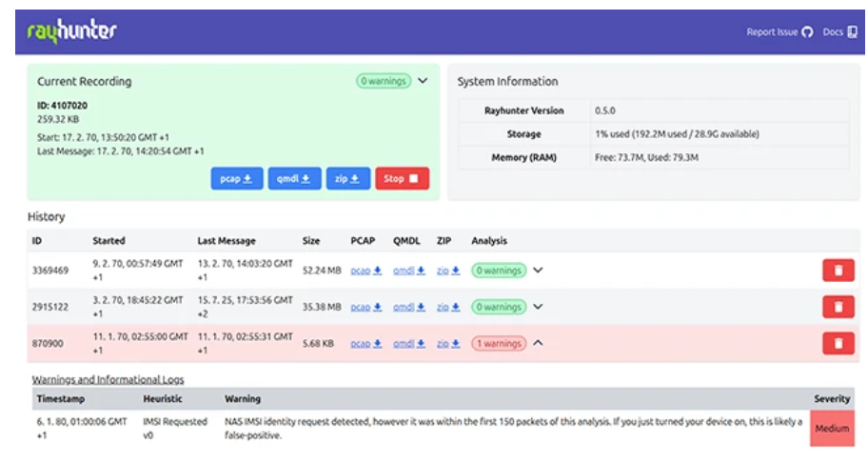Download pcap for recording 3369469
Viewport: 868px width, 464px height.
[x=365, y=271]
